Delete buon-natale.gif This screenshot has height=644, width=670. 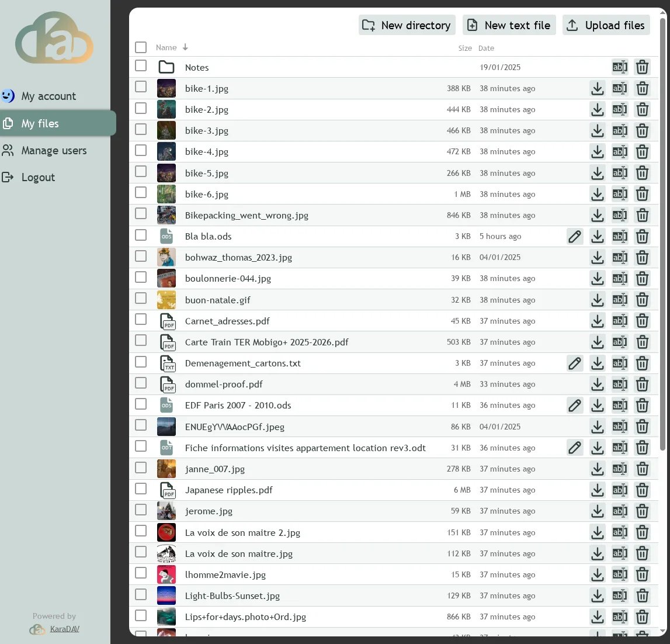tap(642, 300)
